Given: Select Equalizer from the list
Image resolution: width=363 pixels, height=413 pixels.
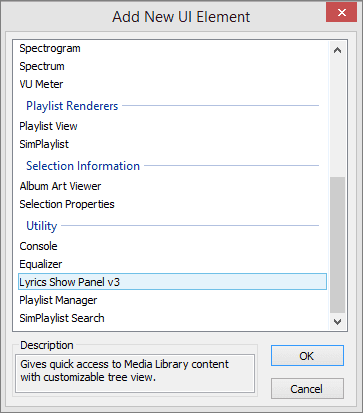Looking at the screenshot, I should pos(41,264).
